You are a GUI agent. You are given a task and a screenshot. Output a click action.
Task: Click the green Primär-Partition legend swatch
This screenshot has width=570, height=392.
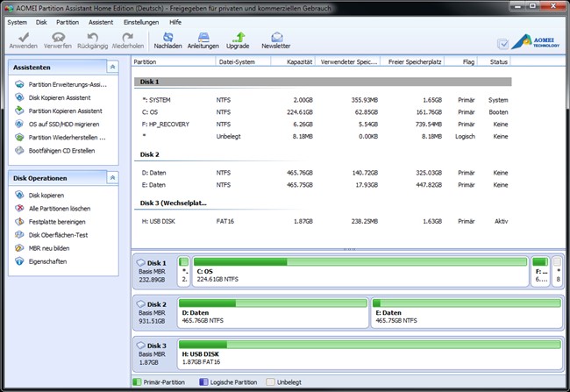137,381
